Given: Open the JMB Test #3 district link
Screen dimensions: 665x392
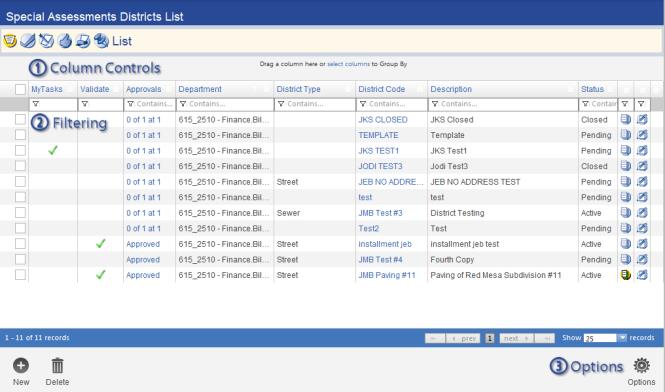Looking at the screenshot, I should pyautogui.click(x=380, y=213).
